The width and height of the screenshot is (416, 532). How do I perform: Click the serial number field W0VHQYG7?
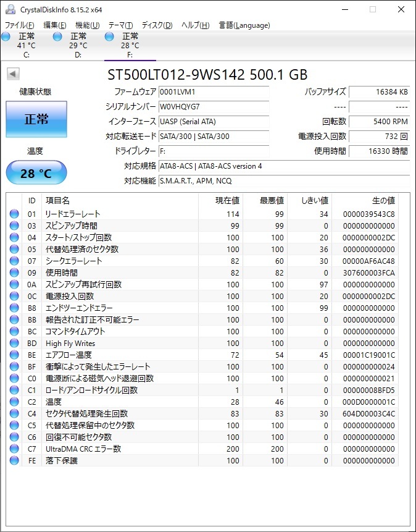pyautogui.click(x=214, y=107)
